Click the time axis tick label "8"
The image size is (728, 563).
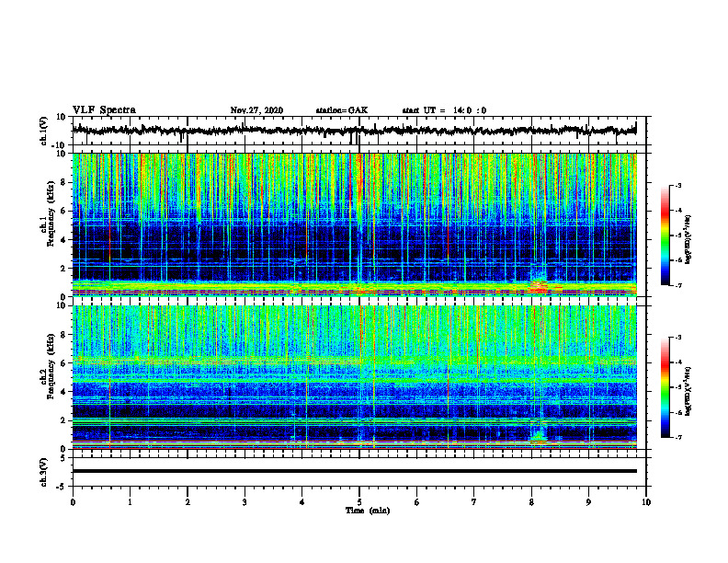[531, 502]
